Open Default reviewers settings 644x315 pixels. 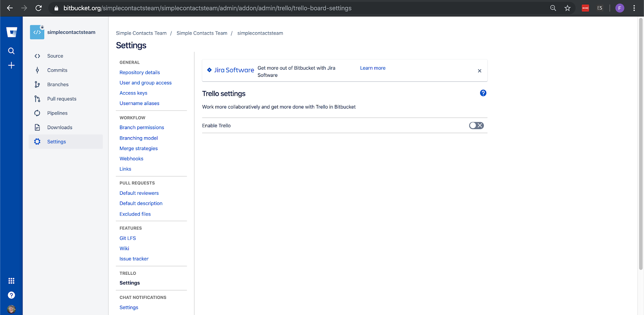click(139, 193)
